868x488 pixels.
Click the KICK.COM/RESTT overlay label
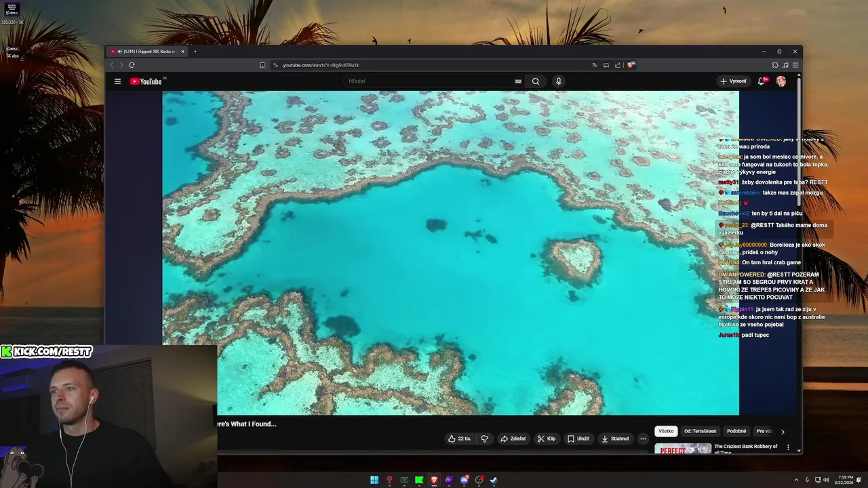[x=47, y=351]
